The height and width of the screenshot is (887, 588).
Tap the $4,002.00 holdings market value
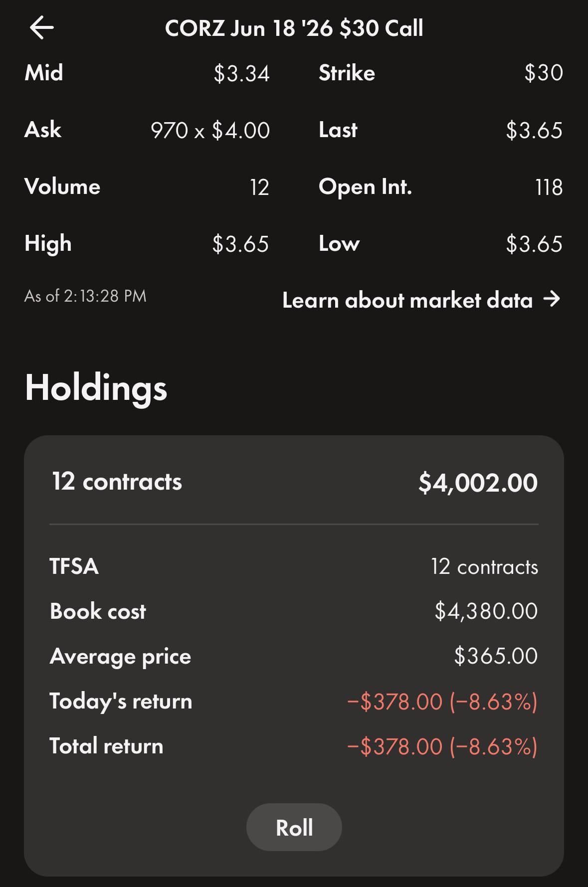pos(478,483)
